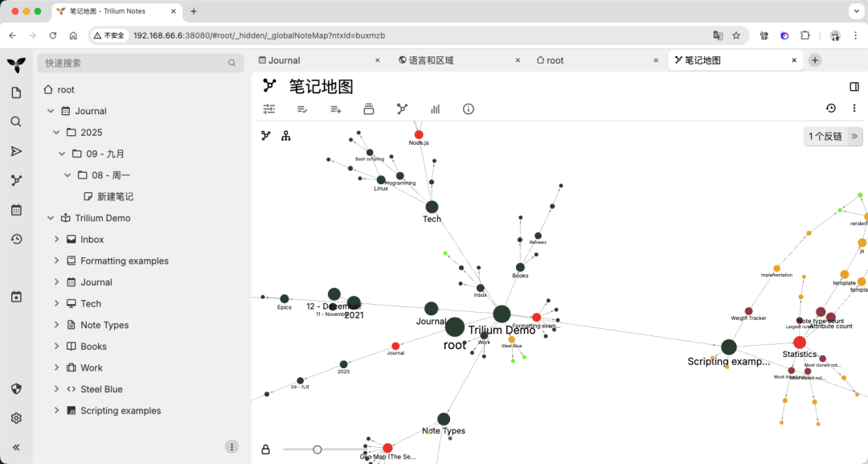
Task: Collapse the Trilium Demo branch
Action: pos(51,218)
